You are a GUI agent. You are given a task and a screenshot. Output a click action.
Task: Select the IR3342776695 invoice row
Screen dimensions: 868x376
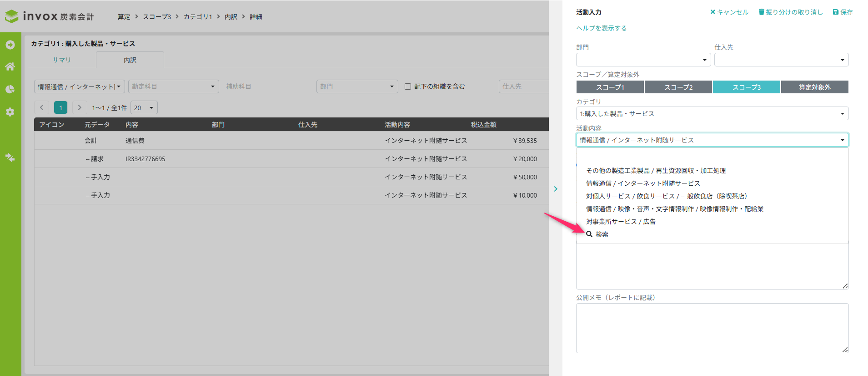click(x=291, y=159)
